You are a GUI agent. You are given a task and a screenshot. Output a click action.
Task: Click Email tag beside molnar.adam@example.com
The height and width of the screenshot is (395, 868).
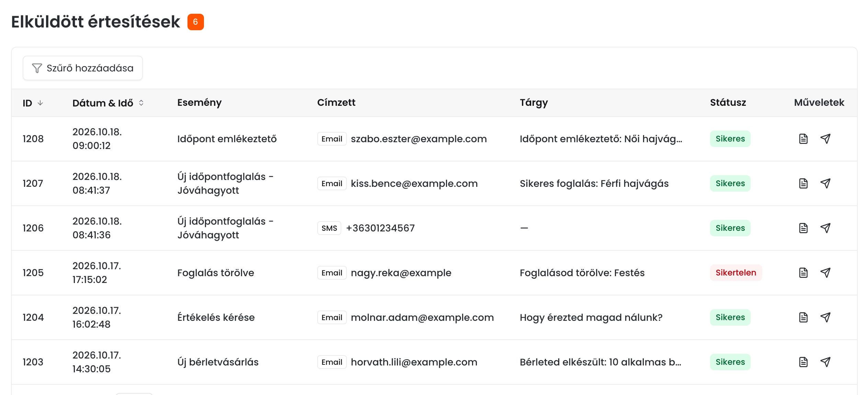(x=332, y=317)
